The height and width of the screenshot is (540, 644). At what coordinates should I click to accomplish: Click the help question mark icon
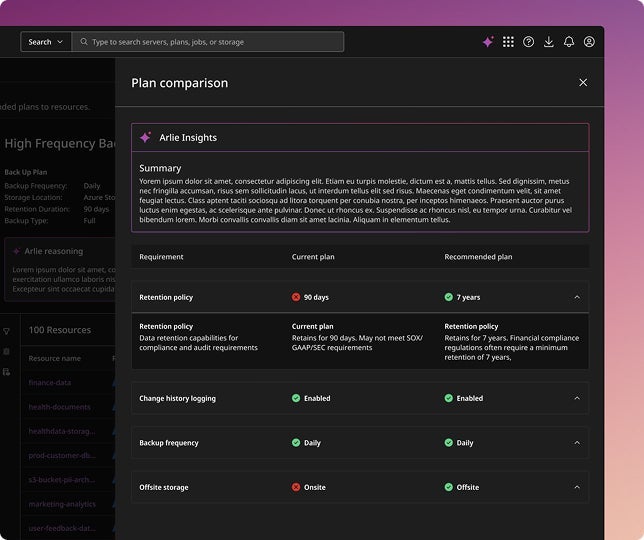[529, 42]
